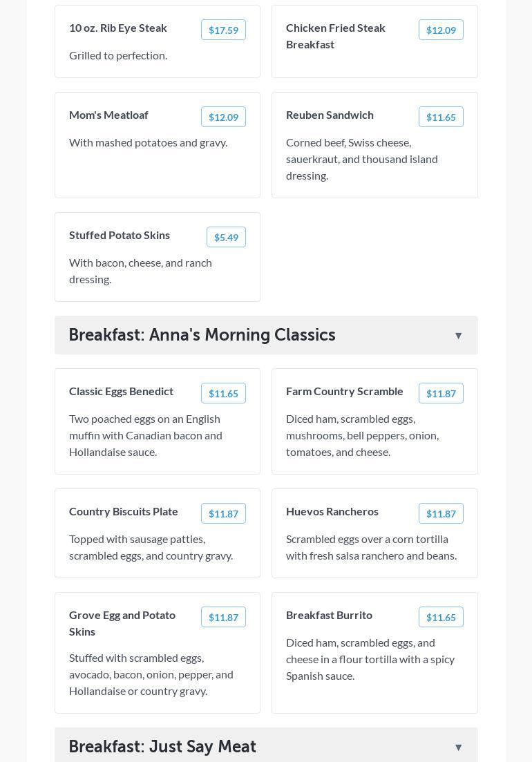
Task: Select the Huevos Rancheros item title
Action: (332, 511)
